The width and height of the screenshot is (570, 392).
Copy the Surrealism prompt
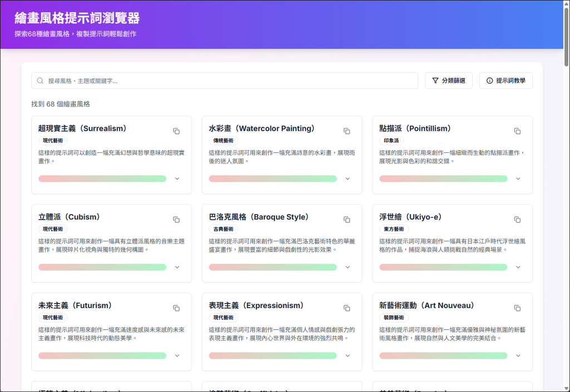point(176,131)
